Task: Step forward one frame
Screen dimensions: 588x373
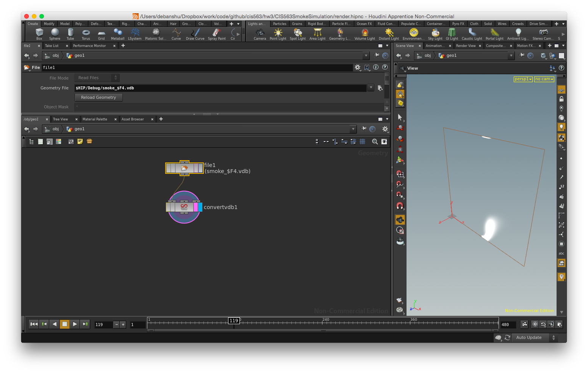Action: (x=85, y=324)
